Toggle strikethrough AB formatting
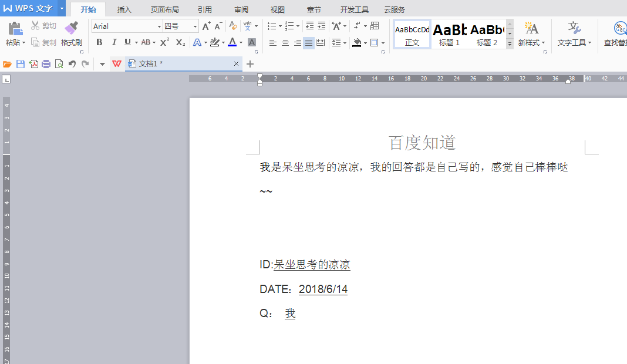 point(146,42)
